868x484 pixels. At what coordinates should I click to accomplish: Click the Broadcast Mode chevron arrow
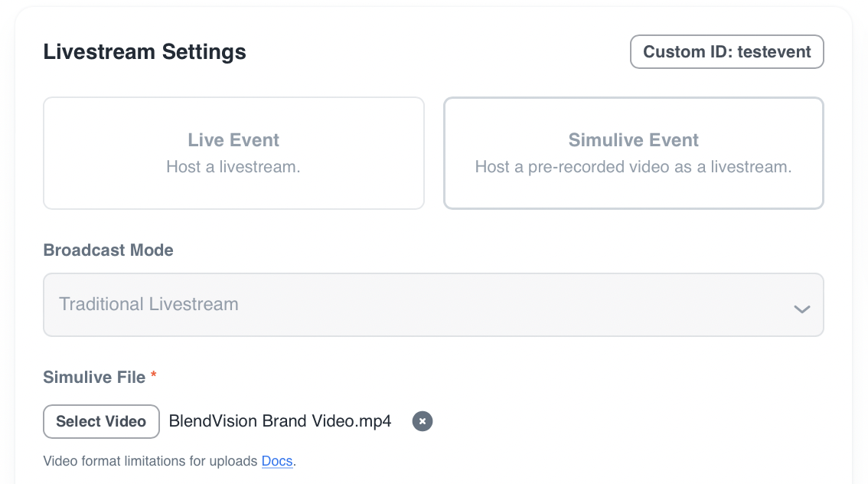(801, 309)
